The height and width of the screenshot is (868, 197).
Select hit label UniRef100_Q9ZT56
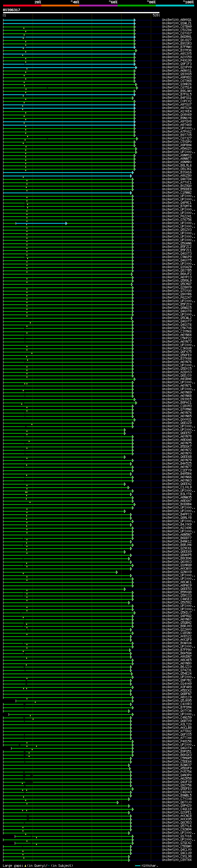(177, 785)
